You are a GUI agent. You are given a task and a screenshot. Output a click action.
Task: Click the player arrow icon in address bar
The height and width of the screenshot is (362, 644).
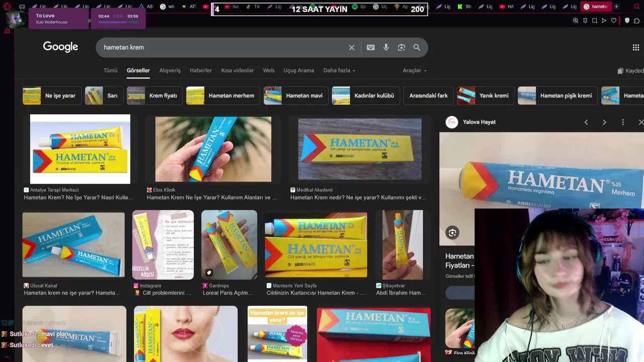[604, 21]
